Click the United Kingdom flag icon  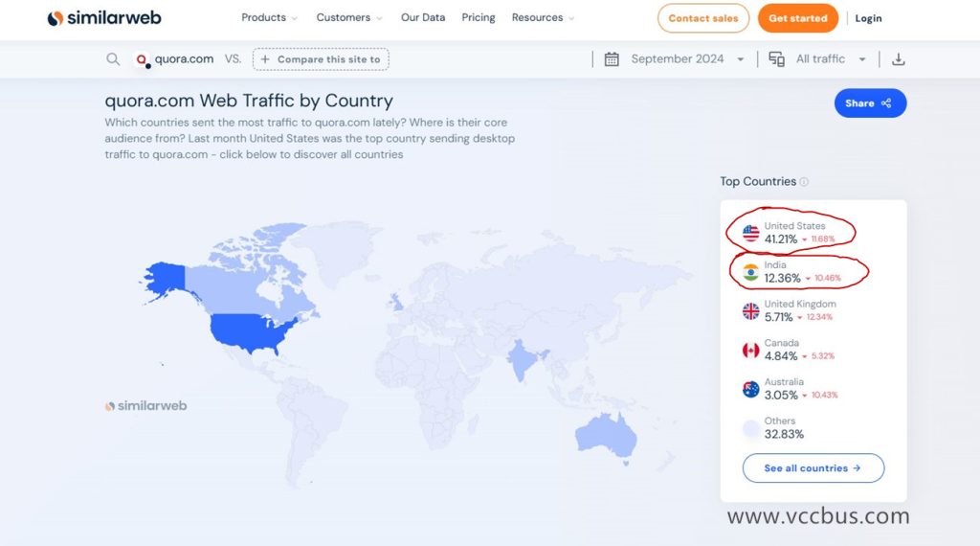pyautogui.click(x=750, y=311)
